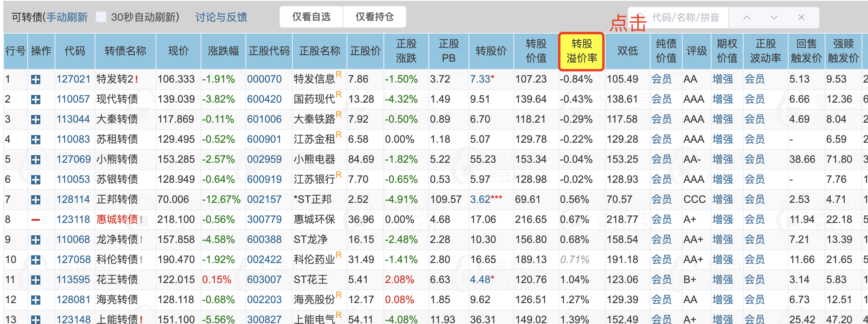Open bond code 127021 link
This screenshot has height=324, width=868.
click(x=73, y=79)
